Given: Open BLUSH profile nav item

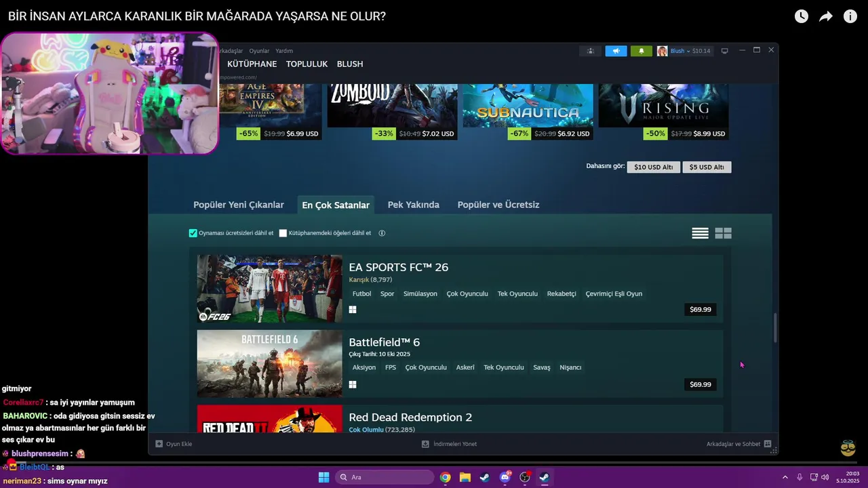Looking at the screenshot, I should point(350,64).
